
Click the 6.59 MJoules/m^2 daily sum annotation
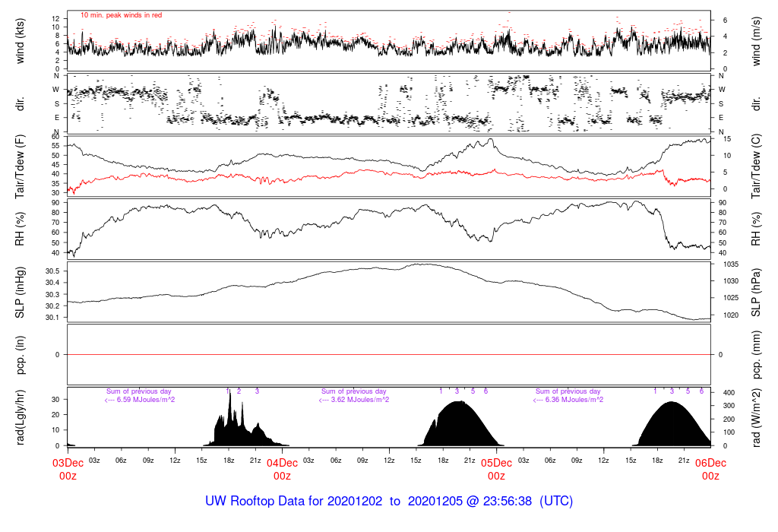(139, 400)
